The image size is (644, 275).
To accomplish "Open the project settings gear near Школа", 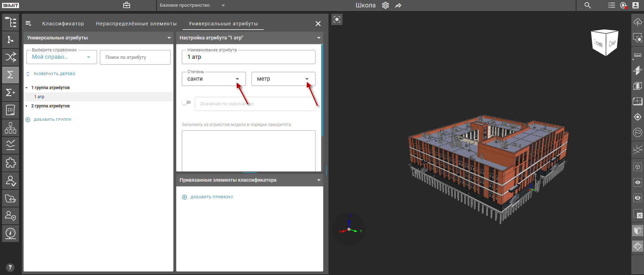I will (385, 5).
